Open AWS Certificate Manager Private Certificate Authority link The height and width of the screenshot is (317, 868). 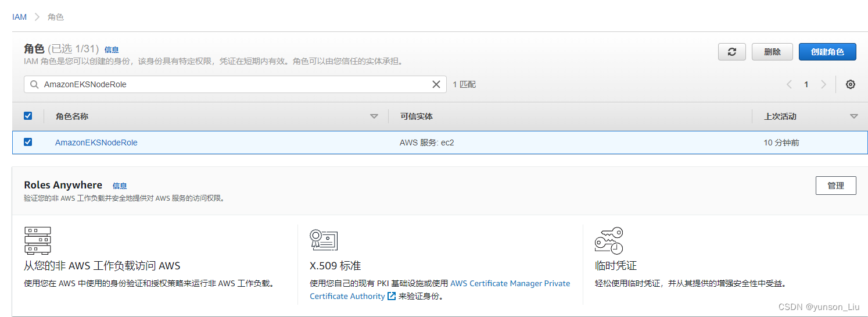440,290
